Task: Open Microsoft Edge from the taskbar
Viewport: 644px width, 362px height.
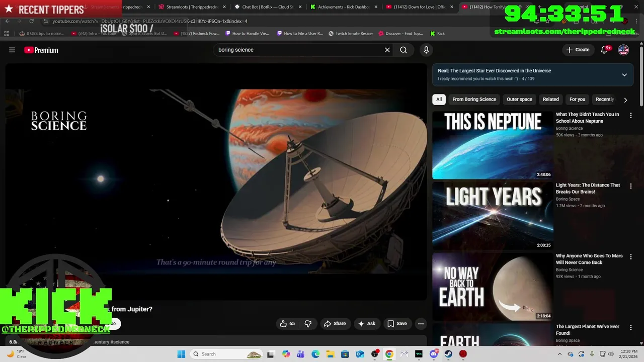Action: [x=315, y=354]
